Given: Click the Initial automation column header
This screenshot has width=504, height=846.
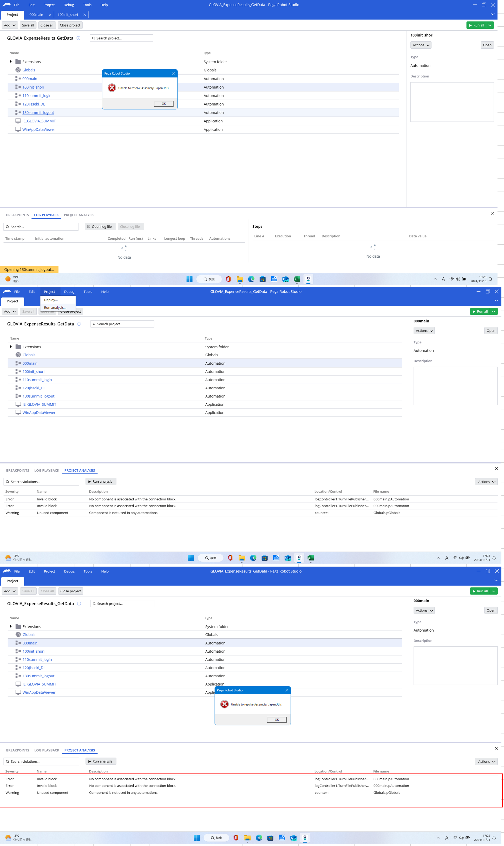Looking at the screenshot, I should 50,238.
